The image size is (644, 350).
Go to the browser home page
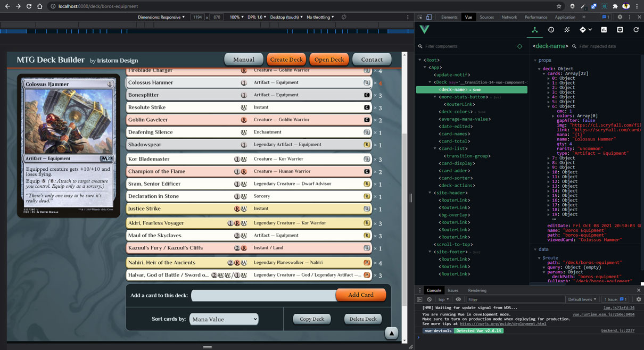[x=40, y=6]
